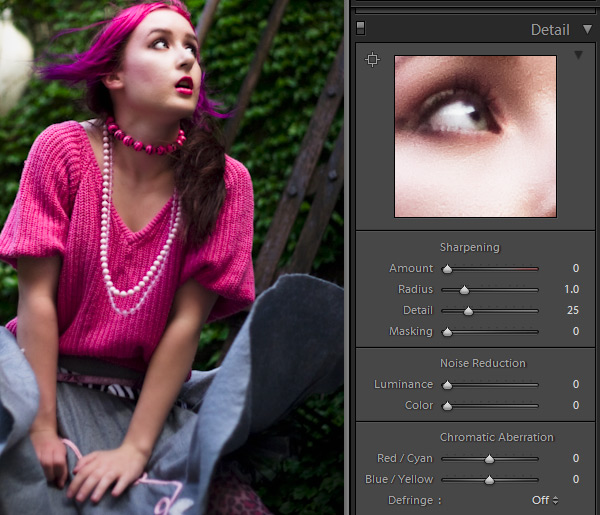Viewport: 600px width, 515px height.
Task: Click the Radius value field showing 1.0
Action: click(x=571, y=289)
